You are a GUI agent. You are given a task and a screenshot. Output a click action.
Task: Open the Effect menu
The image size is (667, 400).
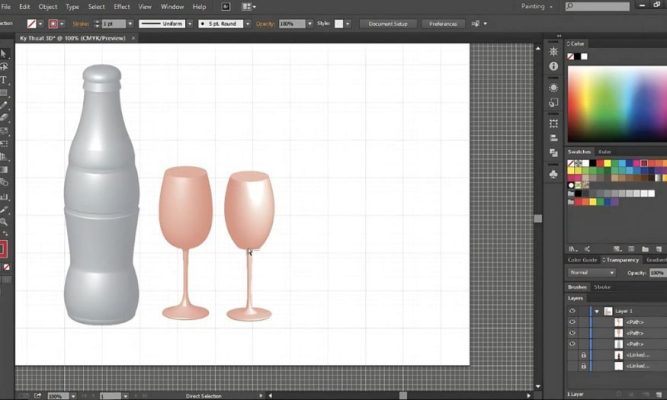click(x=121, y=6)
